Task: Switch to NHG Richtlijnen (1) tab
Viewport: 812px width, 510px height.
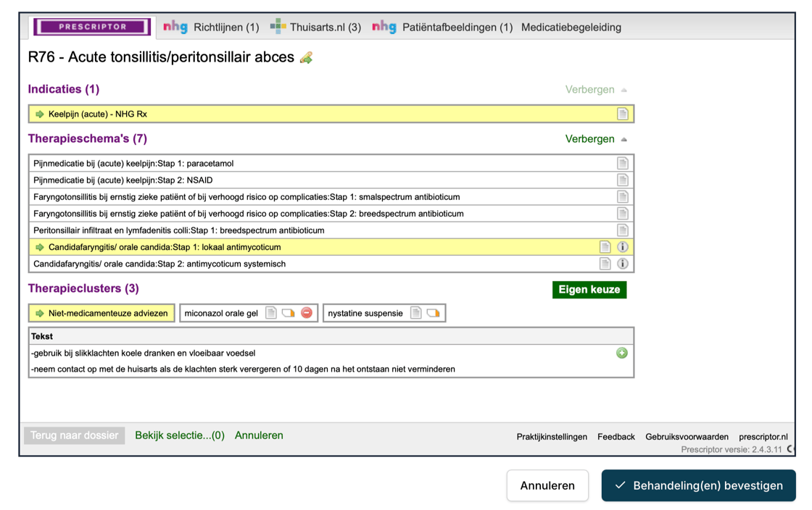Action: coord(211,28)
